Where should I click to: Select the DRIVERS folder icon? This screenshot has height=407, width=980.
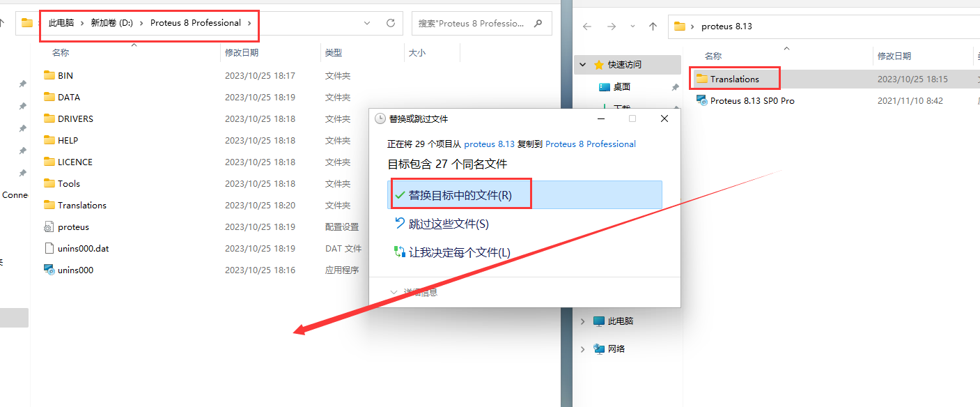[49, 118]
